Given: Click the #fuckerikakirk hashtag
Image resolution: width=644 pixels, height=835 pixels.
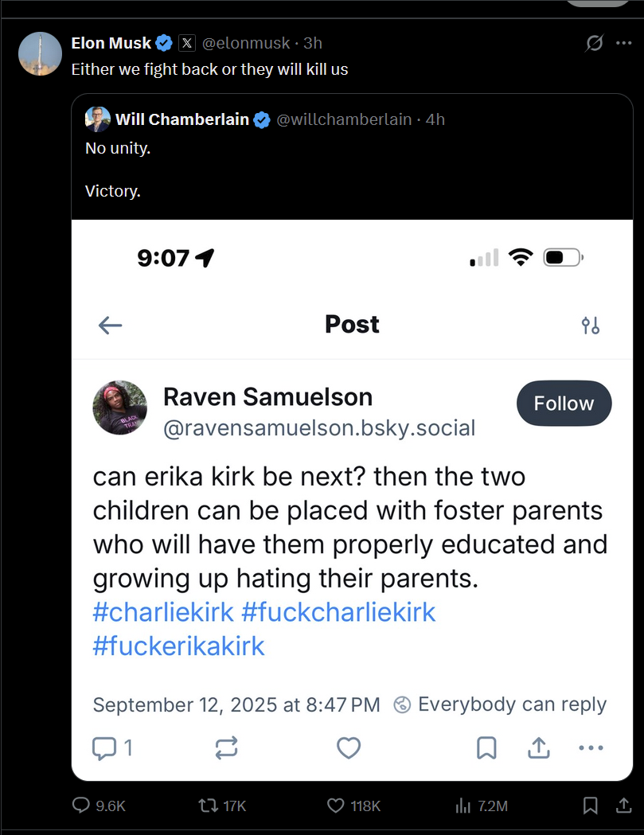Looking at the screenshot, I should coord(178,646).
